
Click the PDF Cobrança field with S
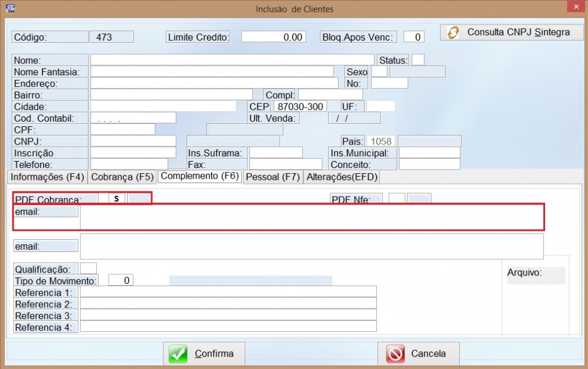[x=116, y=199]
